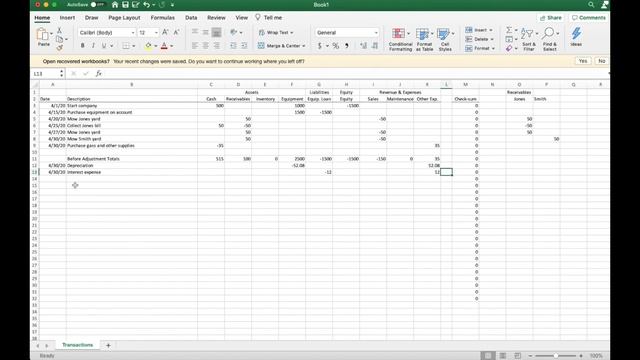Switch to Normal view in status bar
Viewport: 640px width, 360px height.
click(487, 356)
